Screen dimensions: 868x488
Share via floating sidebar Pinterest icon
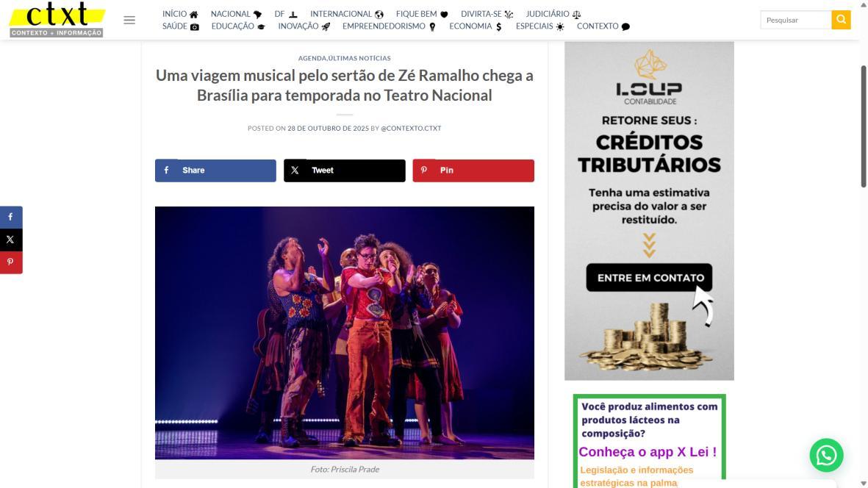point(11,262)
